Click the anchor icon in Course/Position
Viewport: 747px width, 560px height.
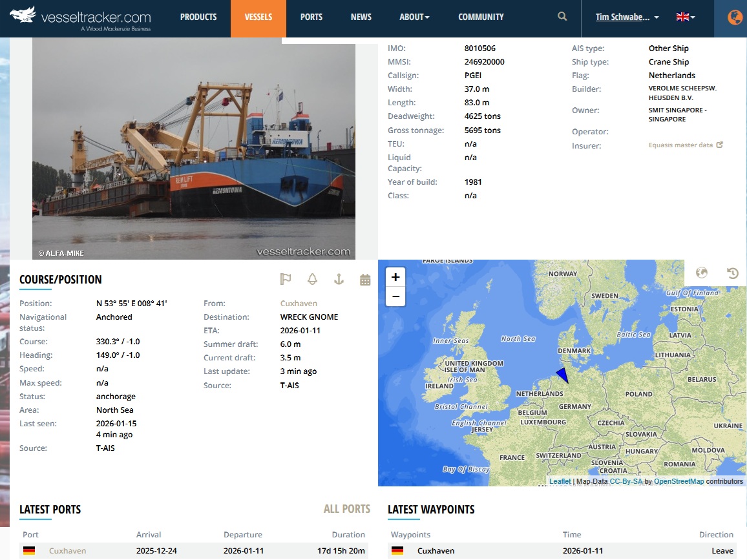point(339,279)
